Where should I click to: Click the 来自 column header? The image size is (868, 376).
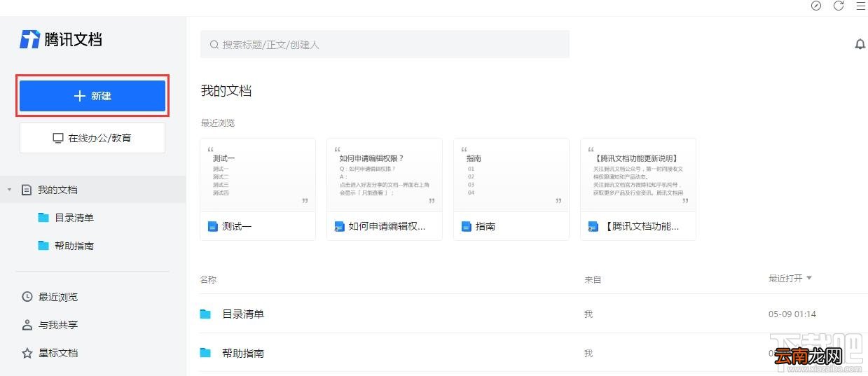(593, 279)
